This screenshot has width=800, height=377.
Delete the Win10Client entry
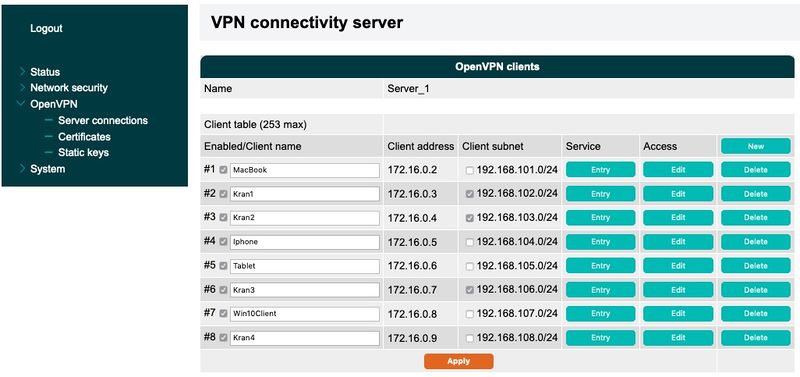tap(756, 314)
